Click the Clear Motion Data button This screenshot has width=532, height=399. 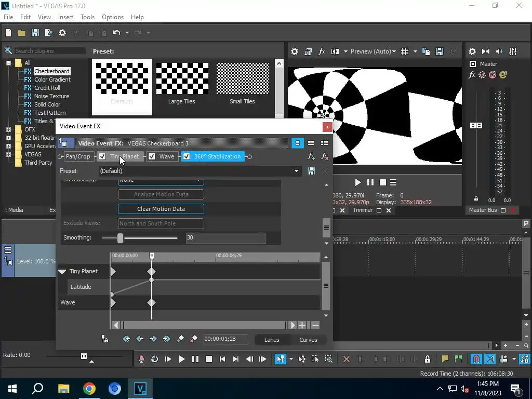pos(161,209)
